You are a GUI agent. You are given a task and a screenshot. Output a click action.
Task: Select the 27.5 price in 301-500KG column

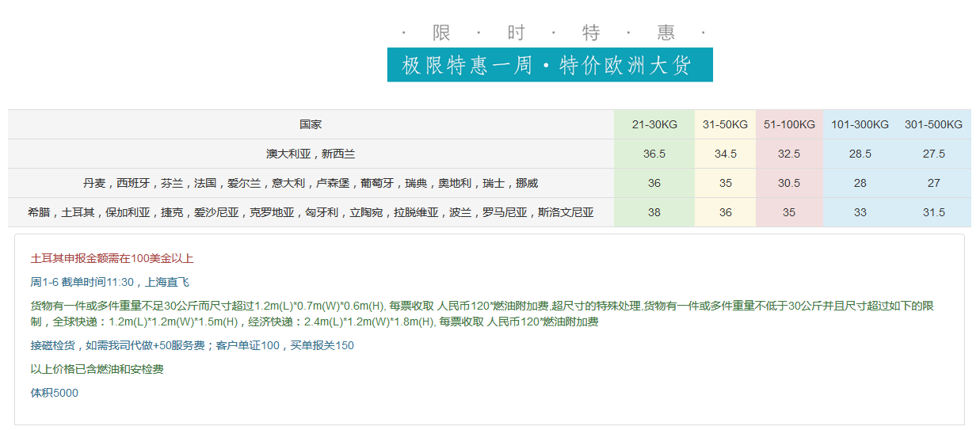[x=933, y=154]
